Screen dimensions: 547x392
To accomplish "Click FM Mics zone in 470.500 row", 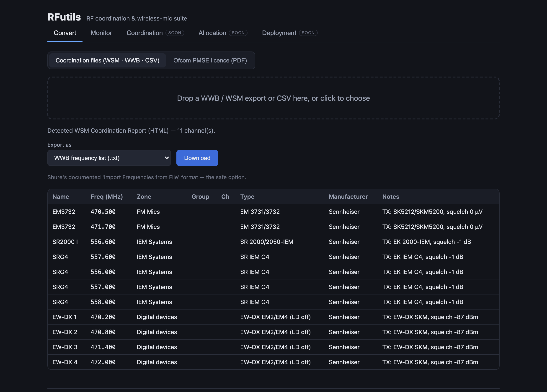I will click(x=148, y=212).
